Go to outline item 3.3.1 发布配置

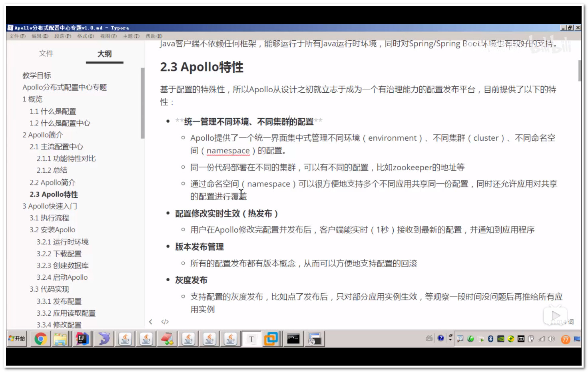pos(59,301)
